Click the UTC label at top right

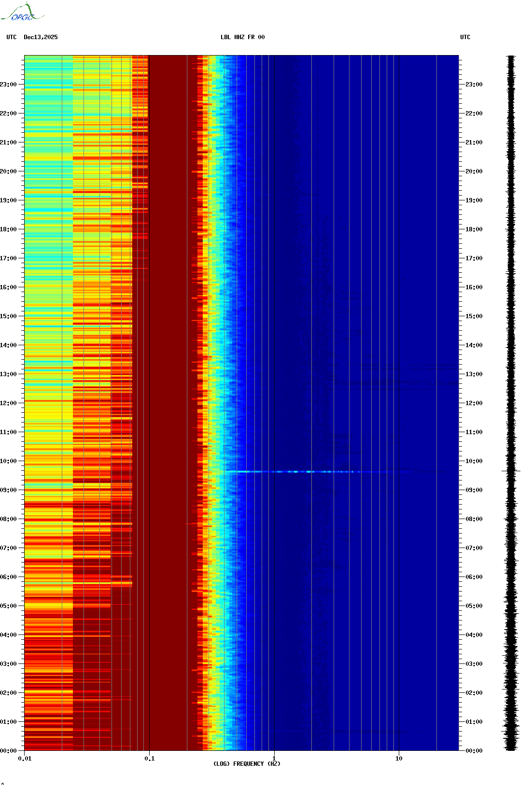(465, 37)
